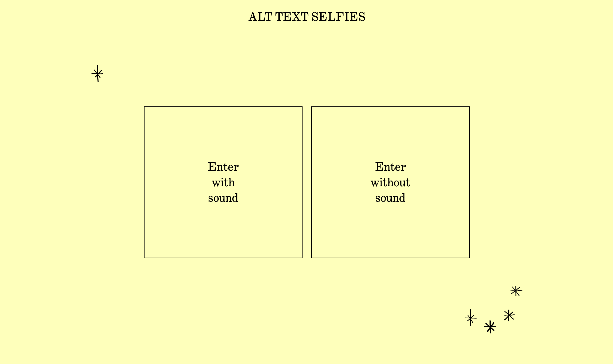
Task: Enter the site without sound
Action: (x=390, y=182)
